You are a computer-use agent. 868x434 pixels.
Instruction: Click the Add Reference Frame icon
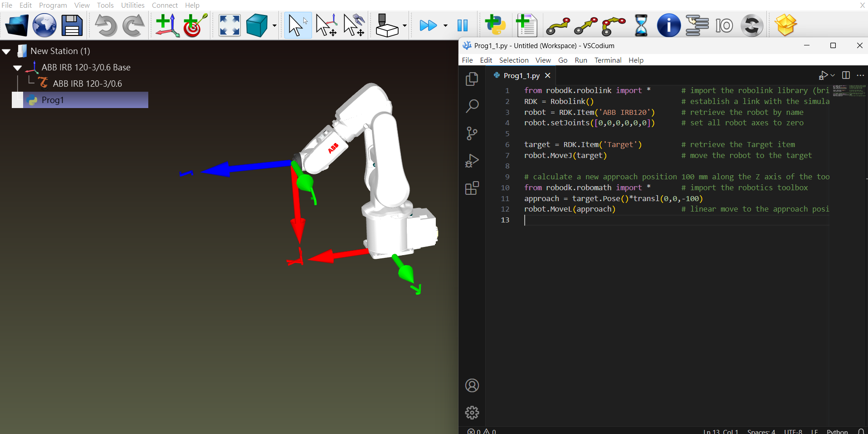(x=167, y=25)
